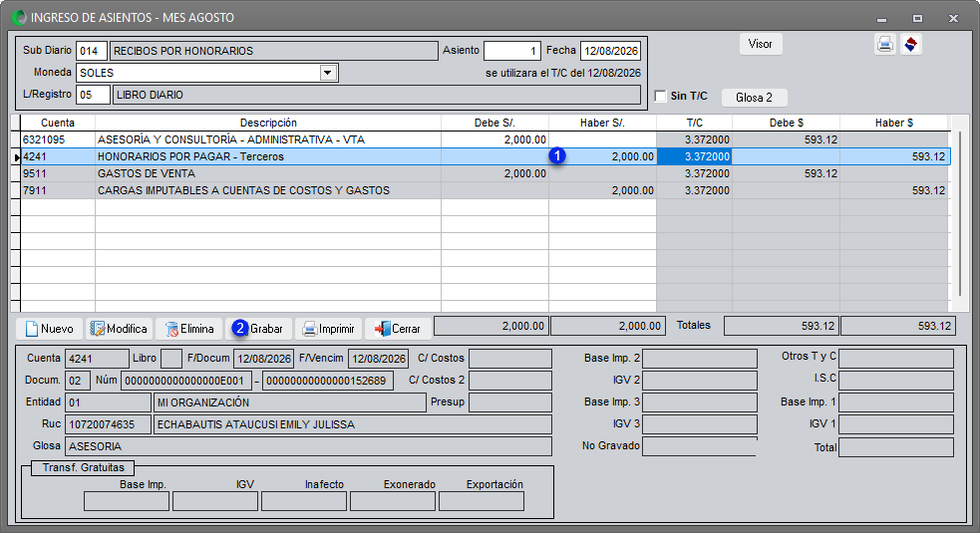Screen dimensions: 980x533
Task: Click document number field ending 152689
Action: pos(328,381)
